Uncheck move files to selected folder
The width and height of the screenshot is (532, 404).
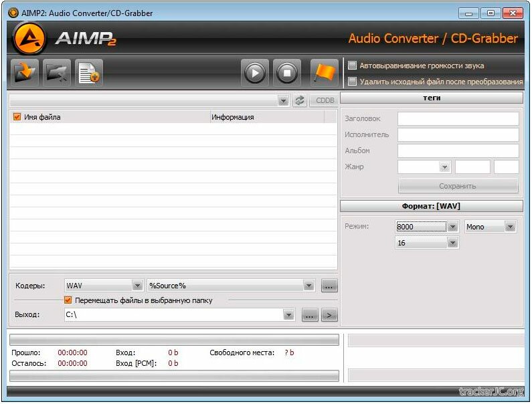pos(68,300)
